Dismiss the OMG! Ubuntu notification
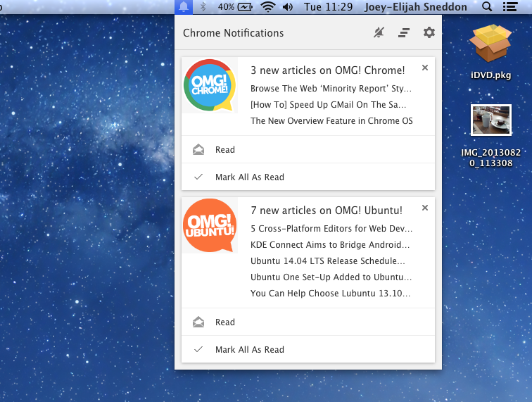 [424, 208]
